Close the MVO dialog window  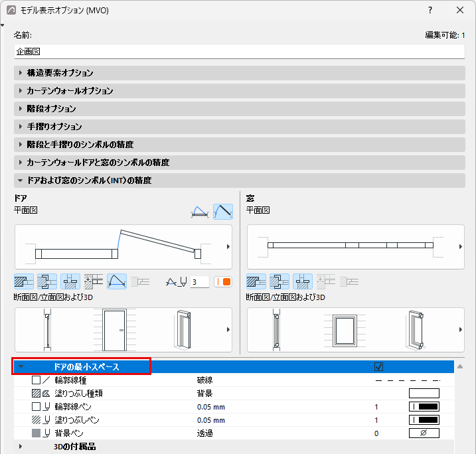(460, 10)
